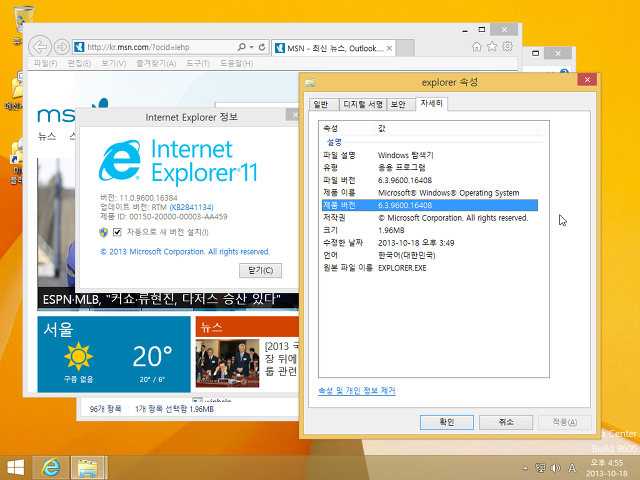Click the ESPN MLB headline caption

pyautogui.click(x=162, y=299)
